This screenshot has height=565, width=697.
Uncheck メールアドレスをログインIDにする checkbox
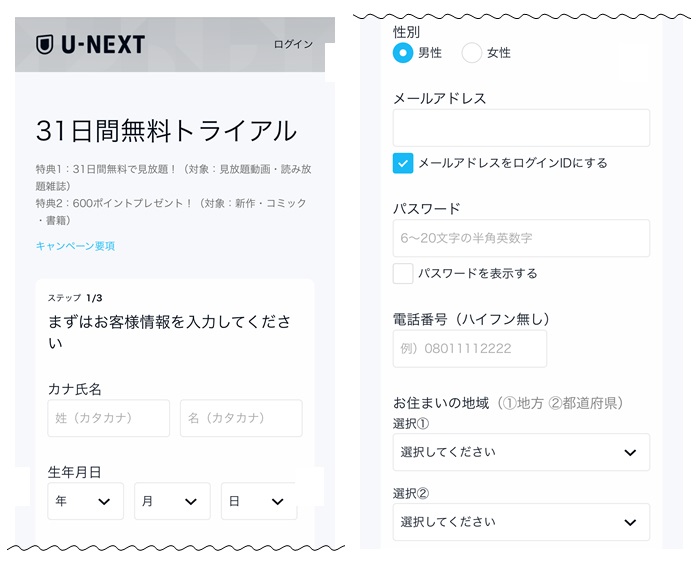(x=403, y=163)
